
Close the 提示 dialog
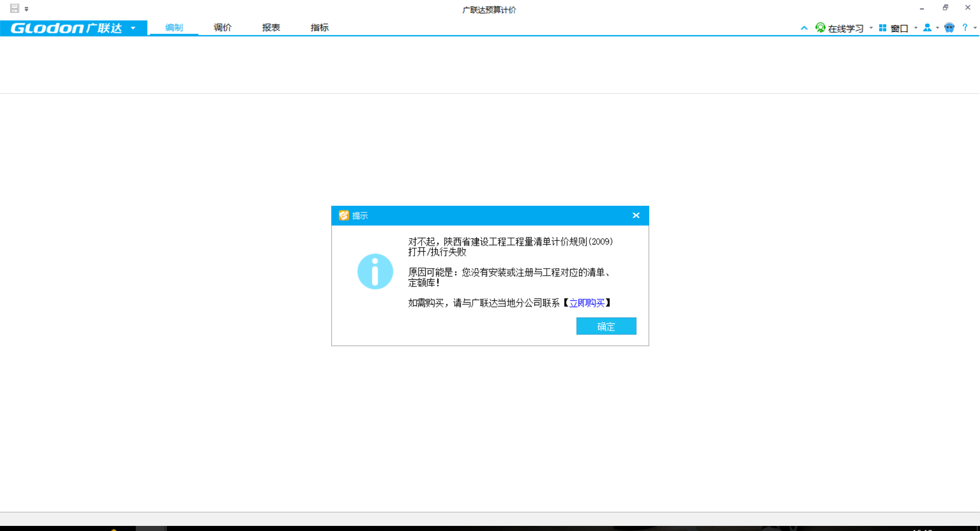pos(636,215)
